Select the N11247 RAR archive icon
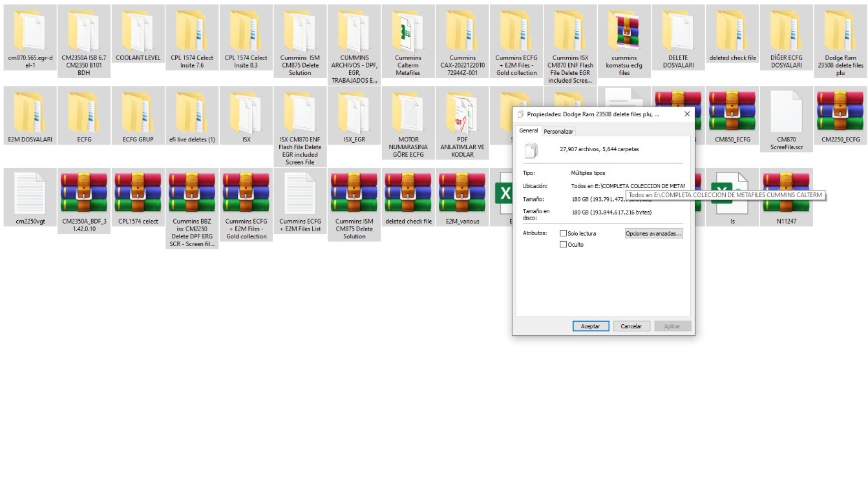The width and height of the screenshot is (868, 478). coord(787,194)
